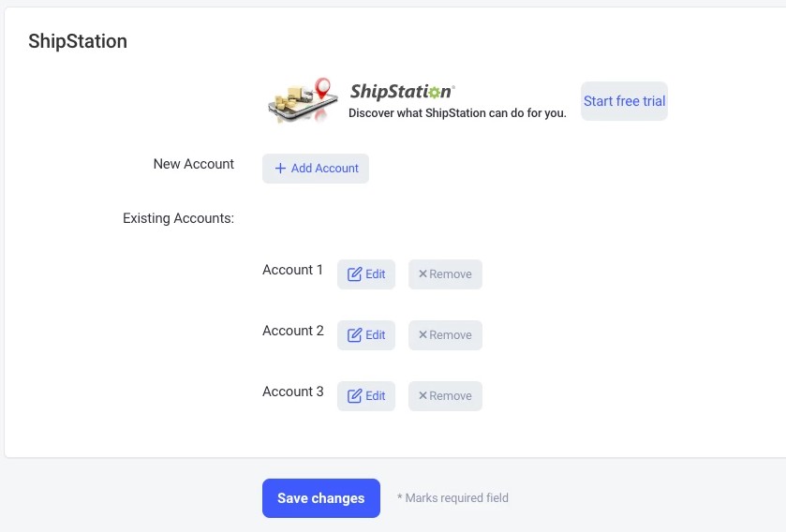This screenshot has height=532, width=786.
Task: Click the Add Account button text
Action: coord(325,169)
